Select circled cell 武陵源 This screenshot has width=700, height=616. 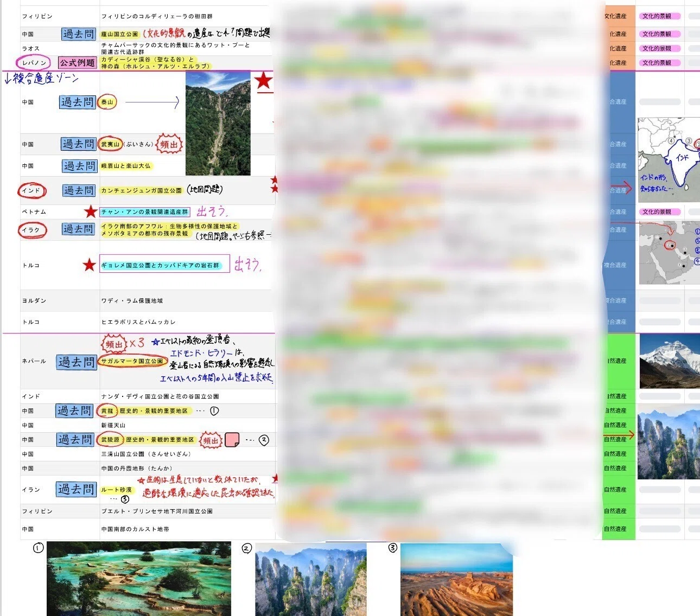click(111, 440)
